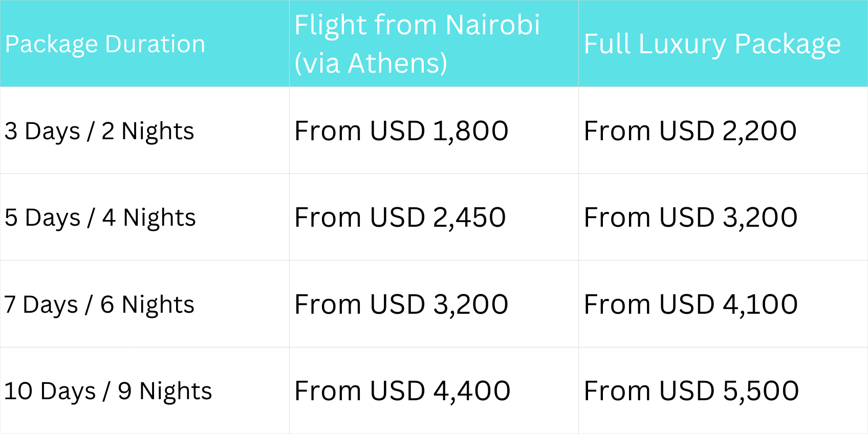Click the 5-day luxury price "From USD 3,200"

[x=690, y=218]
